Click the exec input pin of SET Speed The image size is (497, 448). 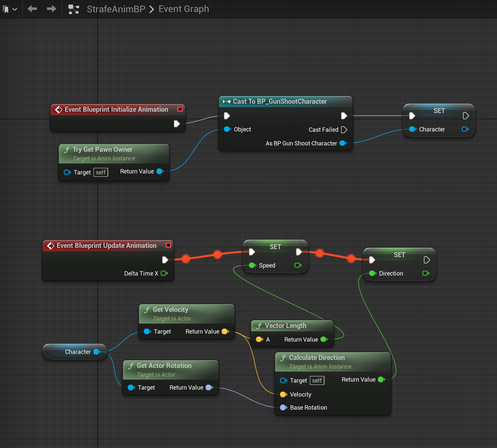[x=252, y=252]
